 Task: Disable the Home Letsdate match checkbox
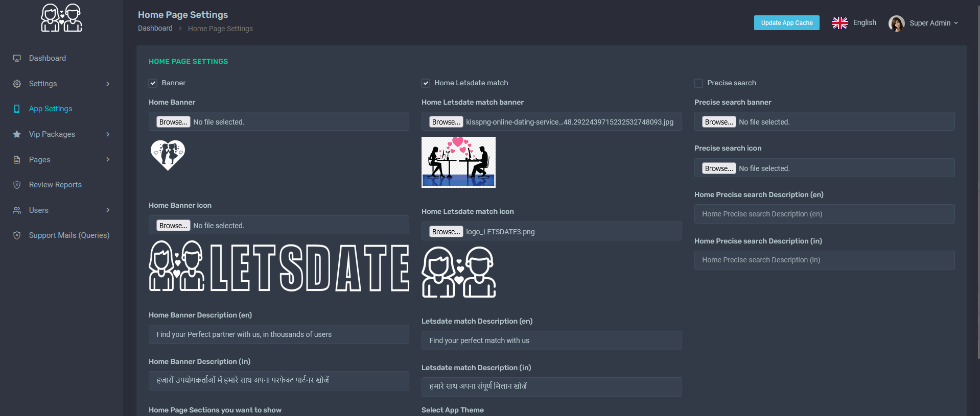point(426,83)
